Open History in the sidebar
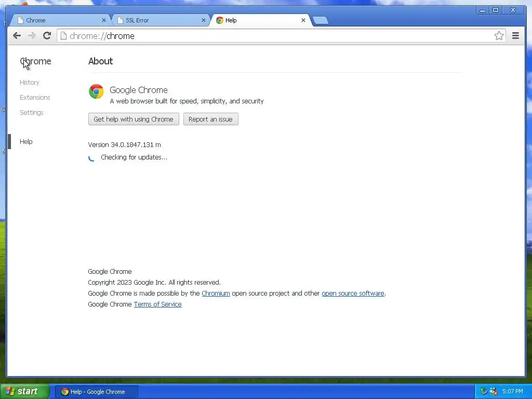532x399 pixels. pyautogui.click(x=30, y=83)
